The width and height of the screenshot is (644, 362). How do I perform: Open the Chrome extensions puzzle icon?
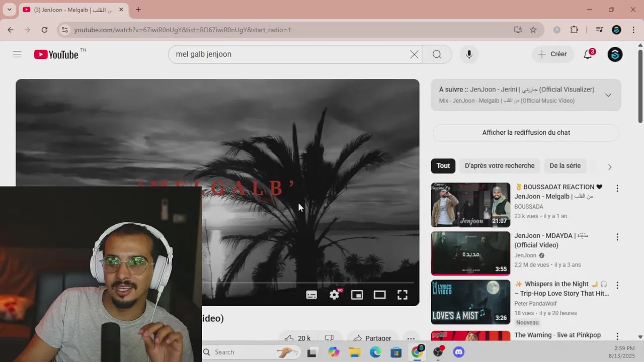pos(574,30)
